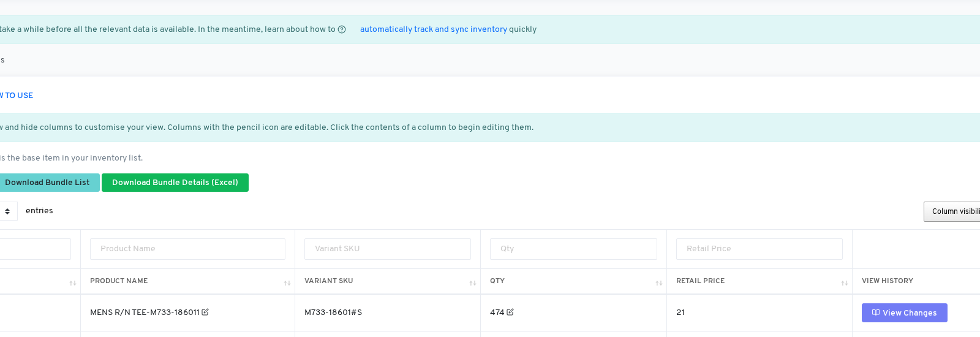
Task: Open the Column visibility dropdown
Action: coord(952,211)
